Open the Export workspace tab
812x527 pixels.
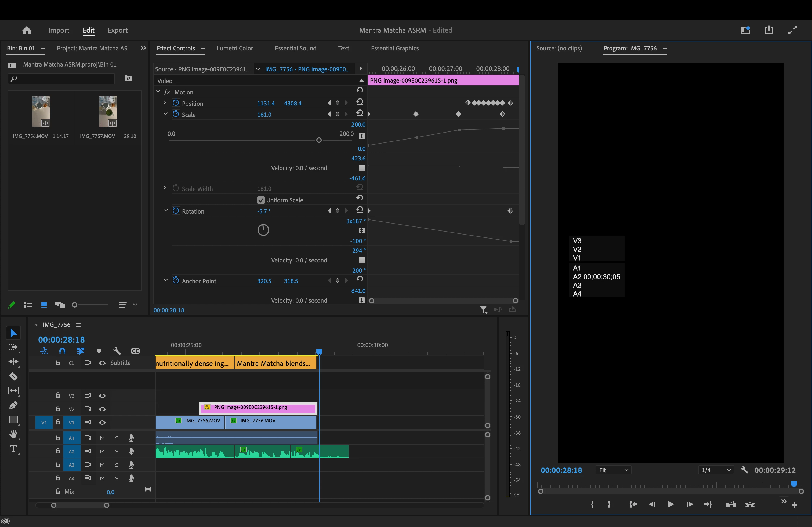117,30
